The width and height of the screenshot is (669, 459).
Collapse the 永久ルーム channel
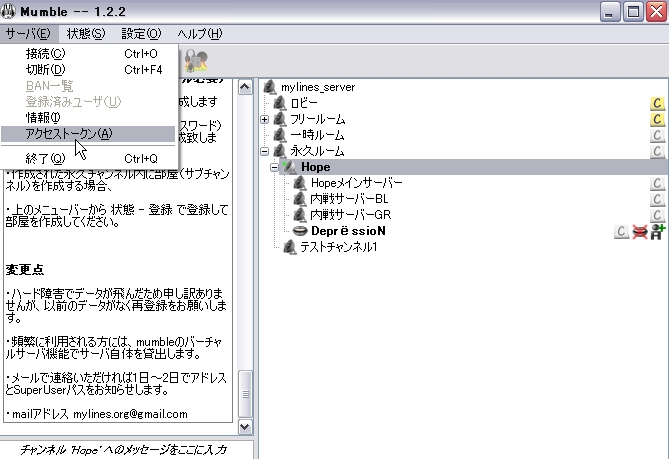265,151
